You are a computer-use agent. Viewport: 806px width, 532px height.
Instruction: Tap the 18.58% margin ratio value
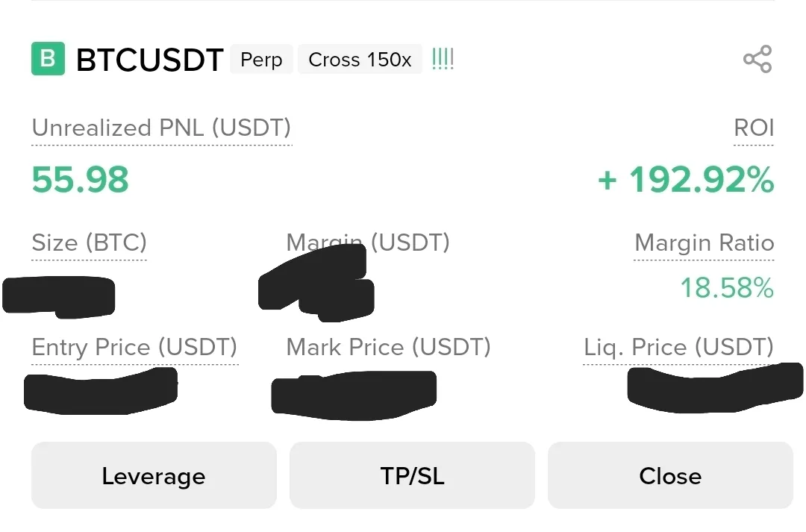[x=726, y=287]
